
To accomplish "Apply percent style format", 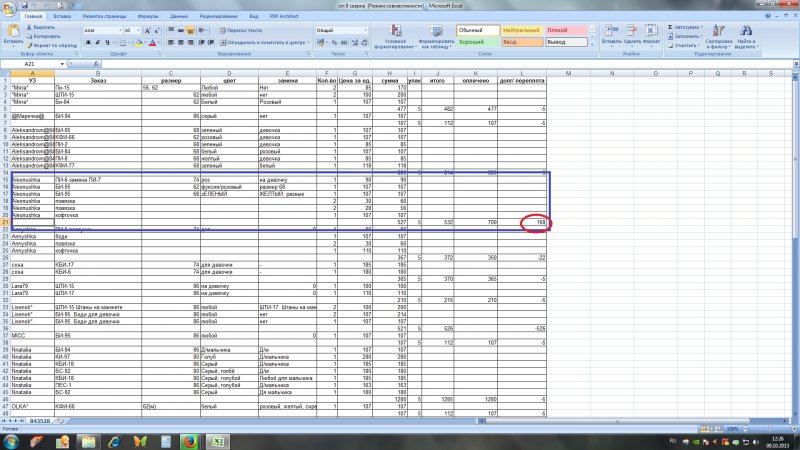I will [x=334, y=43].
